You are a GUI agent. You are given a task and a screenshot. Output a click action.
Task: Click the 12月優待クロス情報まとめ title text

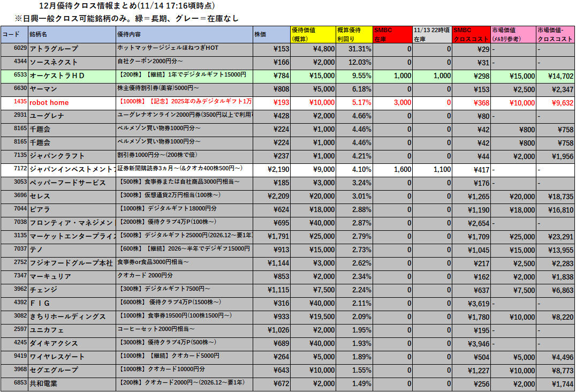(127, 6)
